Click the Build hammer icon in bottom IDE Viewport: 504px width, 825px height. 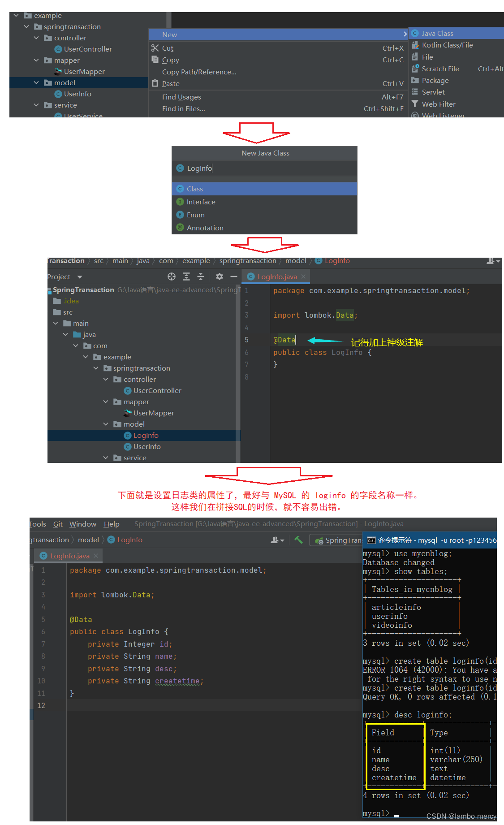tap(298, 540)
